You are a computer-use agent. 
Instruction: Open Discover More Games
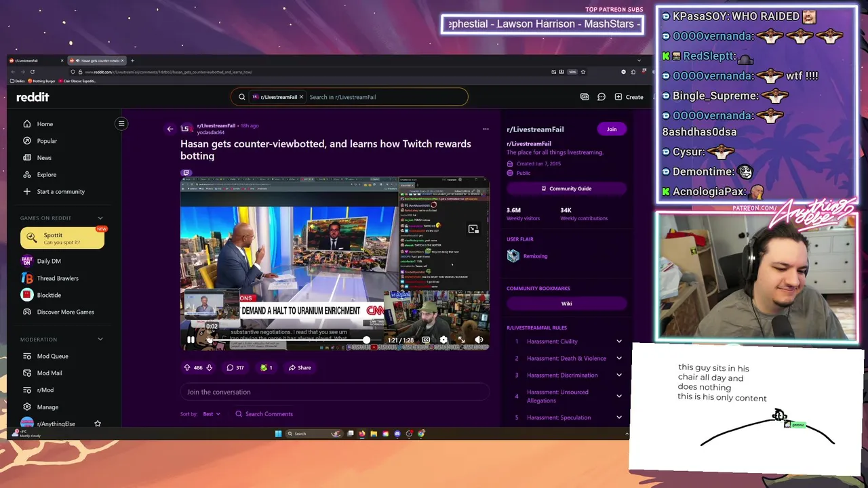[x=58, y=312]
